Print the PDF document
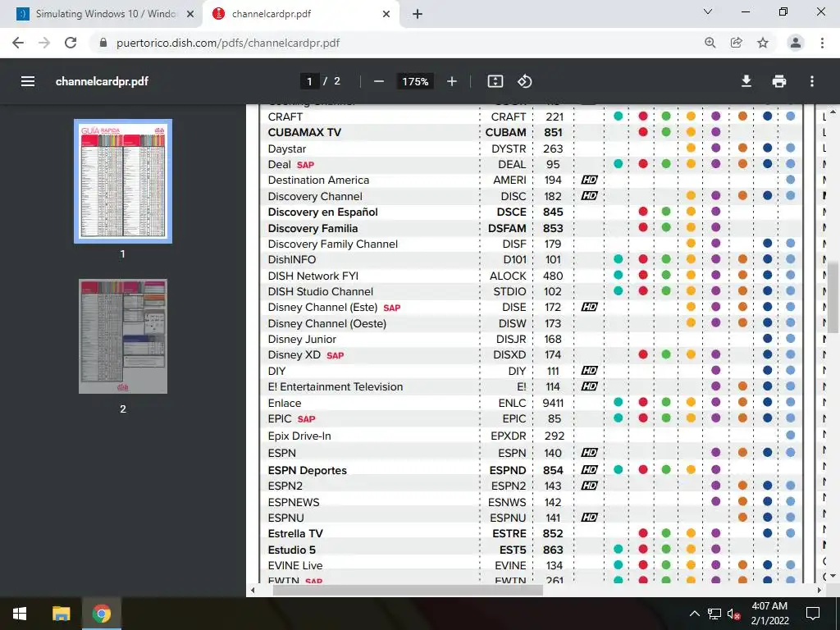The height and width of the screenshot is (630, 840). pos(779,81)
